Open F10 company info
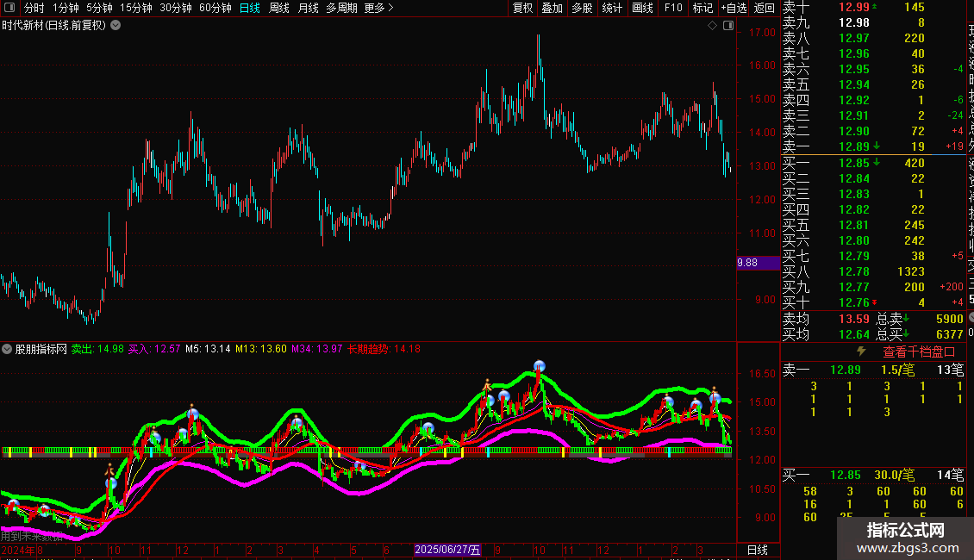 tap(672, 8)
